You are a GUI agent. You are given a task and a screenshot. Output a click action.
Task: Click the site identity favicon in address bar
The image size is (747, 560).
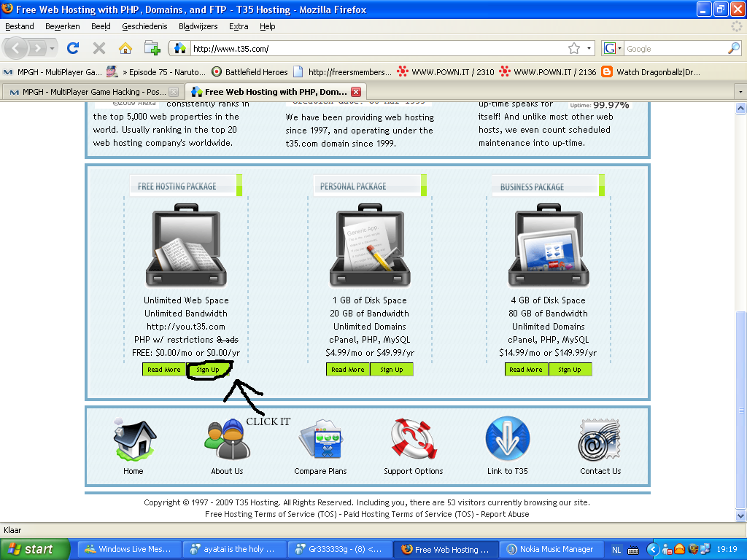pos(179,48)
